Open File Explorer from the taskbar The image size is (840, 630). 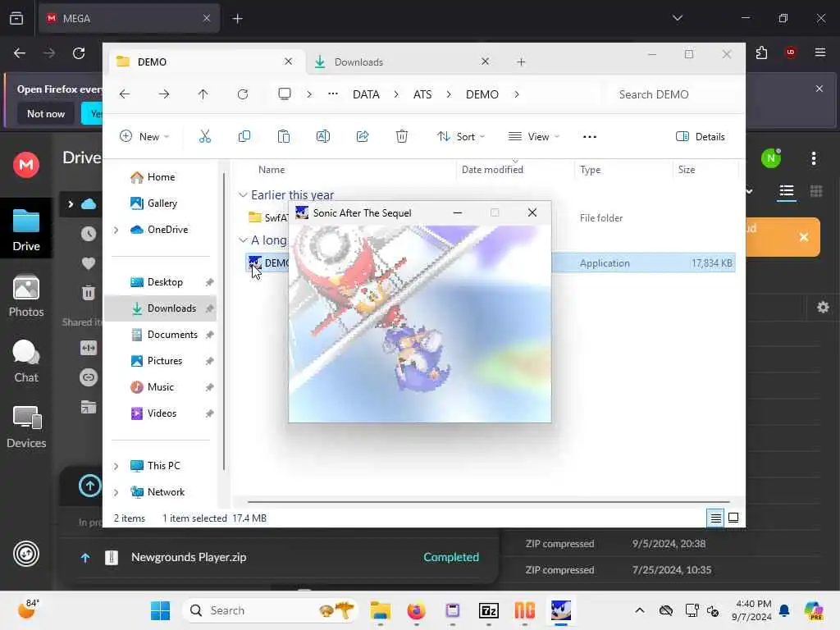(x=381, y=610)
